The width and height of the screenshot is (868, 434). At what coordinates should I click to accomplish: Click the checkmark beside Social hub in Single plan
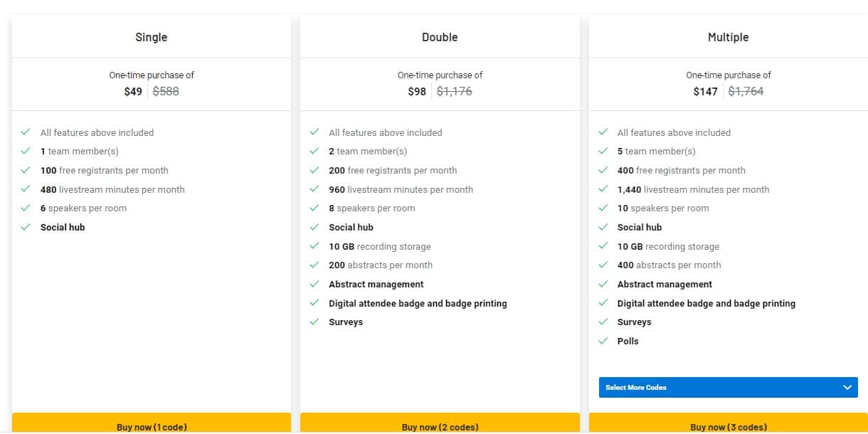pyautogui.click(x=26, y=227)
